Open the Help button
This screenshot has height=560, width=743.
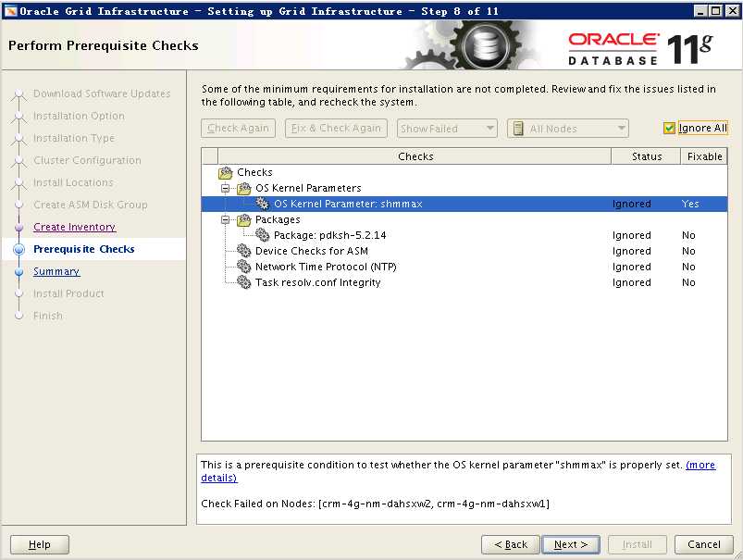coord(40,545)
